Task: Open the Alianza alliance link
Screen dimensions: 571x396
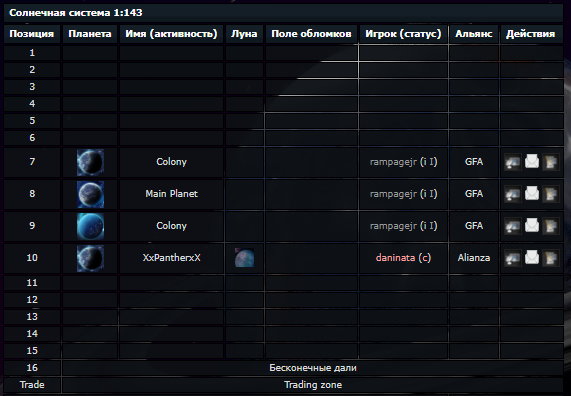Action: click(x=474, y=258)
